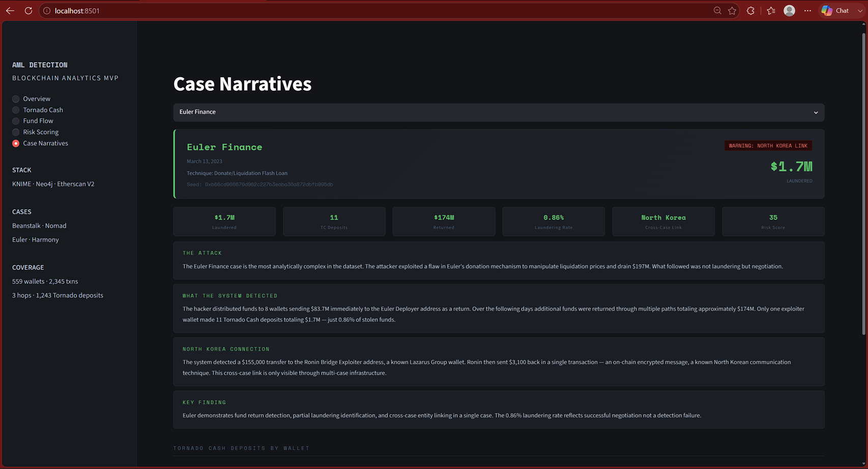868x469 pixels.
Task: Reload the page with the refresh icon
Action: [x=28, y=11]
